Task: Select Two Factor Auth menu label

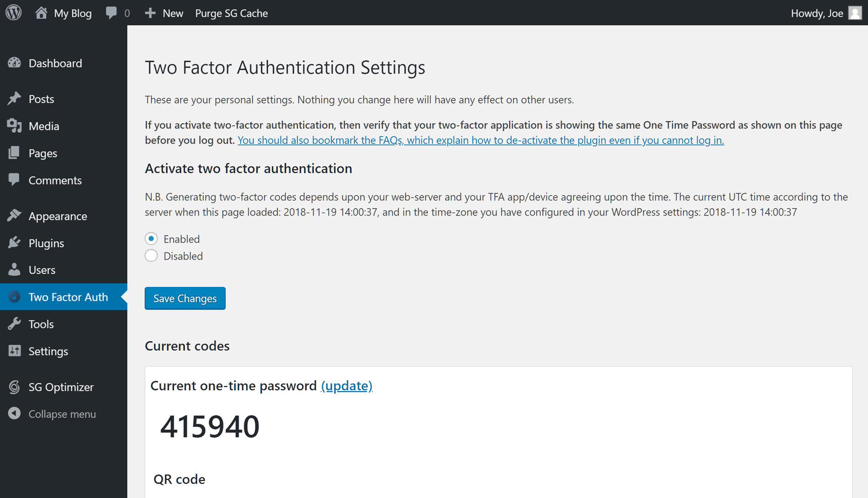Action: 68,297
